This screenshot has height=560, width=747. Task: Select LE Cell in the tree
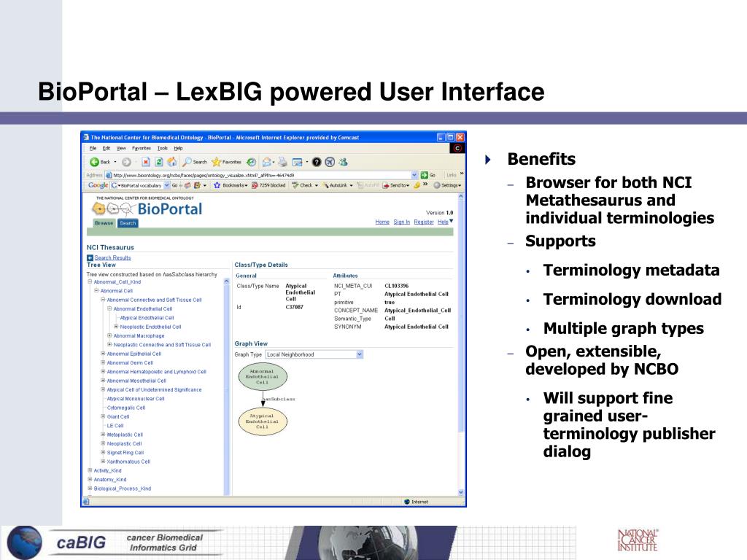pyautogui.click(x=115, y=426)
